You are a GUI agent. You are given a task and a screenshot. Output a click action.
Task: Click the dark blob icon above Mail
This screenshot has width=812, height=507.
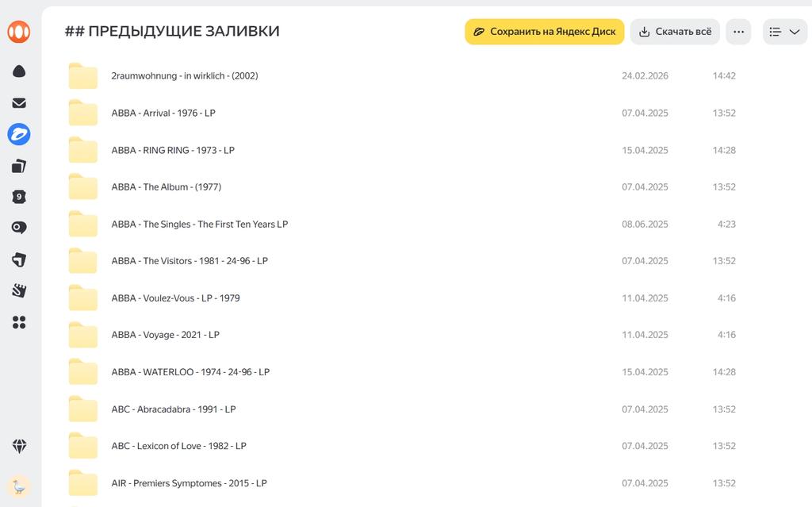(x=19, y=71)
